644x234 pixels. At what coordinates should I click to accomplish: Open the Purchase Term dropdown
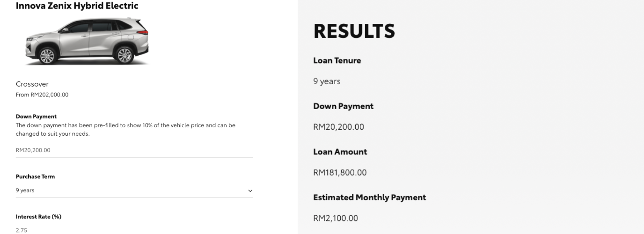click(x=134, y=190)
